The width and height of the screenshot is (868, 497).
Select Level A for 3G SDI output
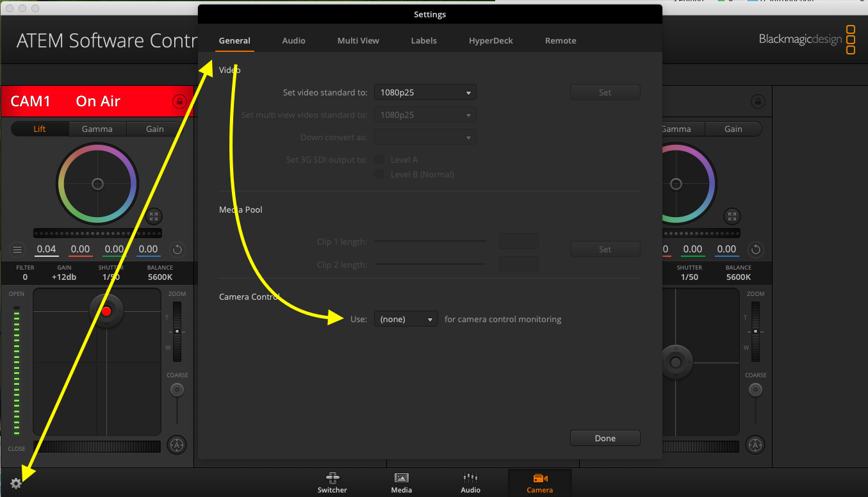(x=380, y=159)
